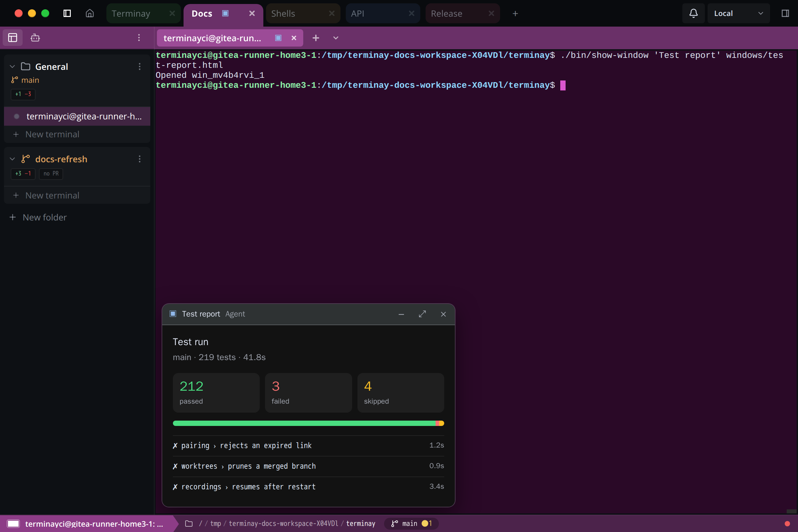Screen dimensions: 798x532
Task: Expand the Test report window
Action: [x=422, y=314]
